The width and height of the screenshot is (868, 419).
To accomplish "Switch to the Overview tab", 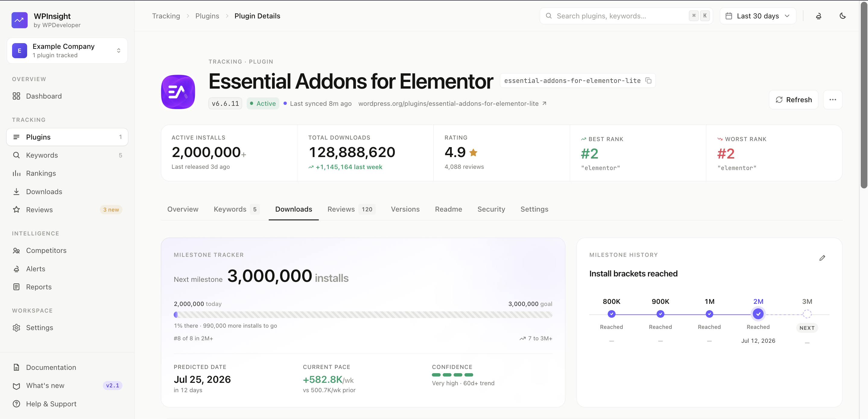I will pyautogui.click(x=183, y=209).
